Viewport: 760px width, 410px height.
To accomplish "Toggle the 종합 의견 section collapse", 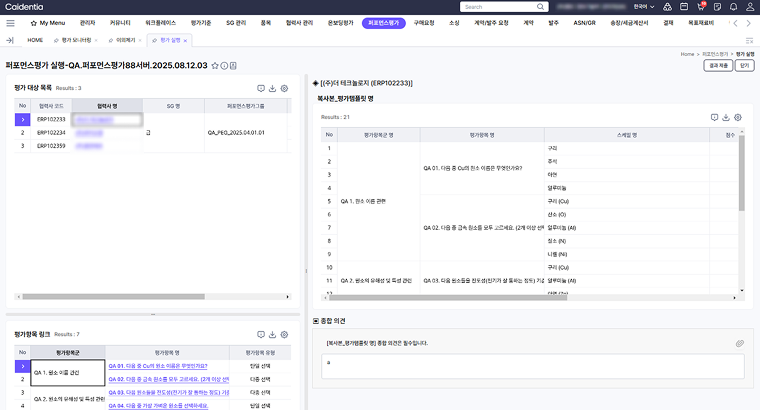I will tap(316, 321).
